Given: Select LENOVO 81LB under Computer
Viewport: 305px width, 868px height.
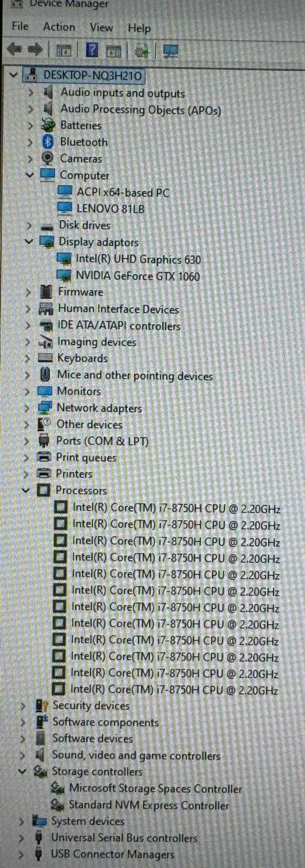Looking at the screenshot, I should coord(111,208).
